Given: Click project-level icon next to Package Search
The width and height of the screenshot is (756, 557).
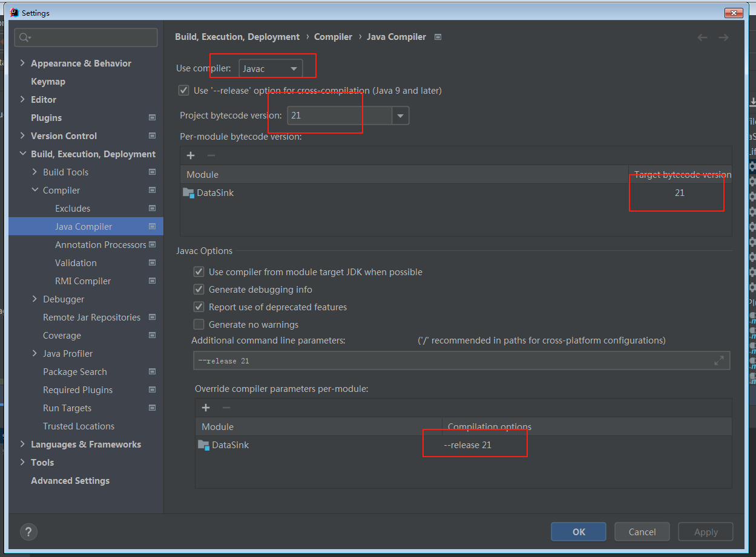Looking at the screenshot, I should [x=152, y=371].
